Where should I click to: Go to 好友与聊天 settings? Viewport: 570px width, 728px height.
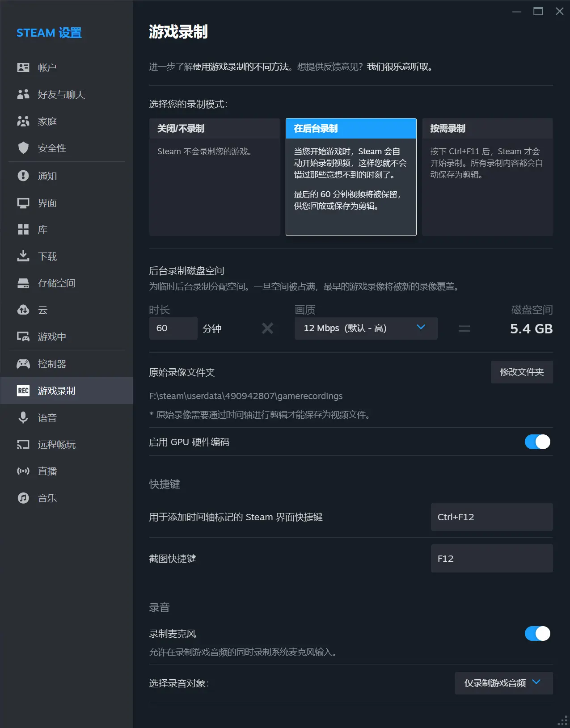point(67,94)
